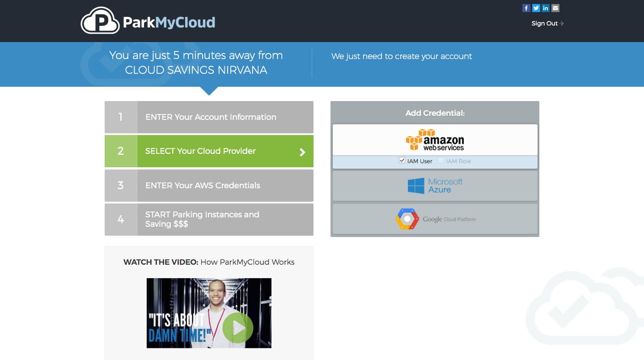Select the Amazon Web Services logo
This screenshot has width=644, height=360.
[435, 140]
